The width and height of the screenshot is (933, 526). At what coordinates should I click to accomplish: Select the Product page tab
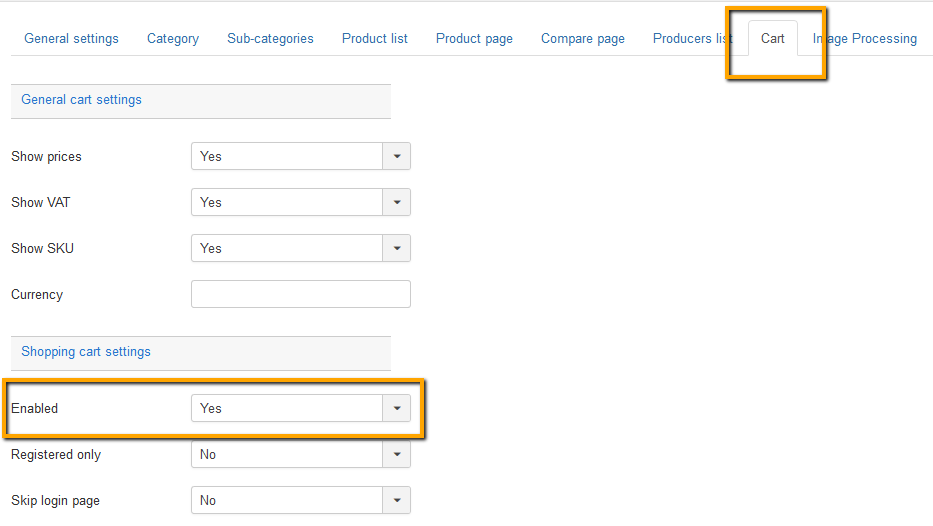coord(474,39)
